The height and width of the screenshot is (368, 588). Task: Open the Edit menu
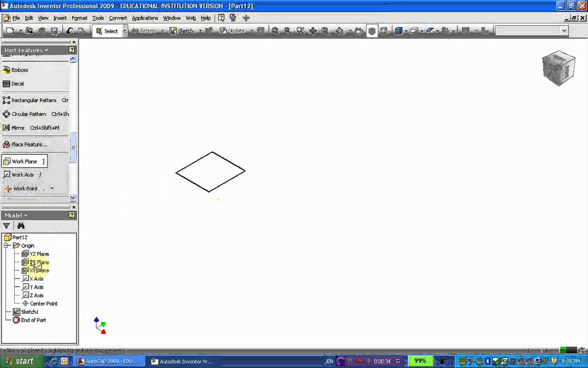pos(29,18)
